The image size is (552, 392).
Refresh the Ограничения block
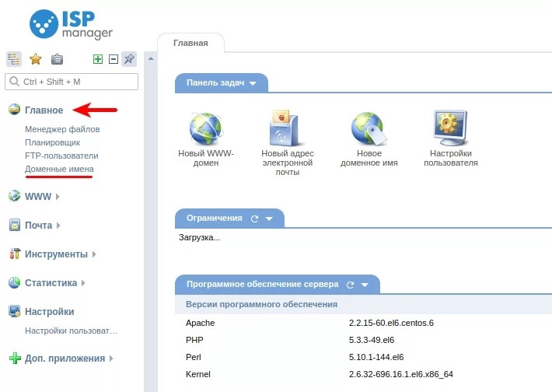pos(254,219)
